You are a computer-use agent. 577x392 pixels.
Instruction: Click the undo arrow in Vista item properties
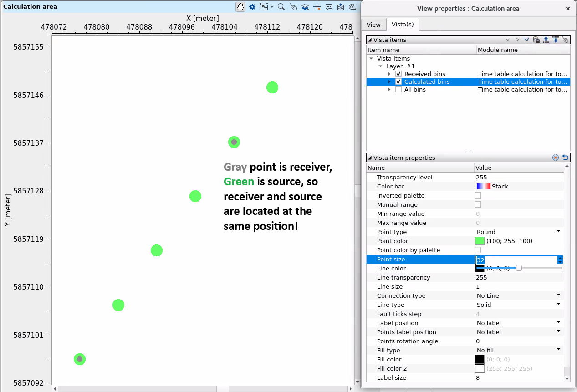click(x=565, y=158)
